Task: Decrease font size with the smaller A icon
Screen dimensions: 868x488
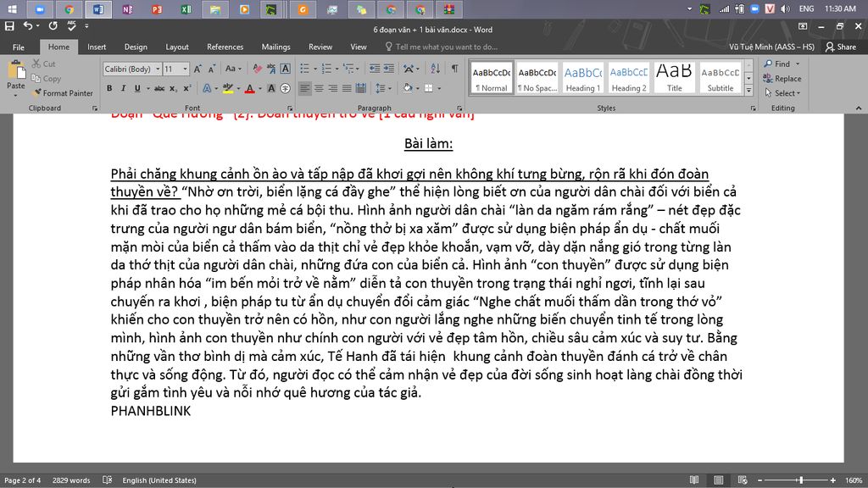Action: (x=211, y=69)
